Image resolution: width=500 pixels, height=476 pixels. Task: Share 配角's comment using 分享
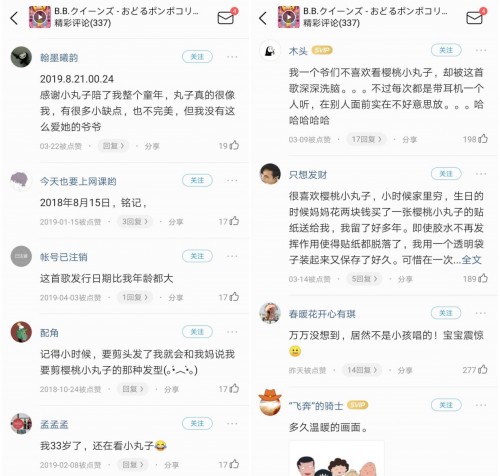[x=171, y=389]
